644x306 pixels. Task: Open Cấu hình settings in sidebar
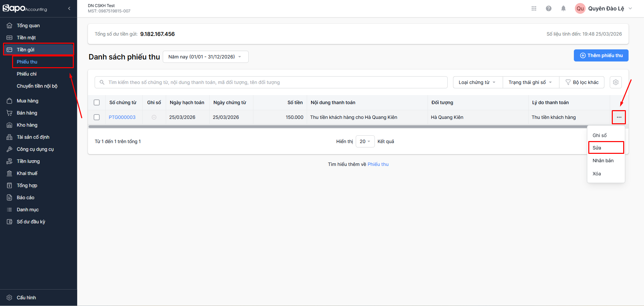(x=26, y=298)
